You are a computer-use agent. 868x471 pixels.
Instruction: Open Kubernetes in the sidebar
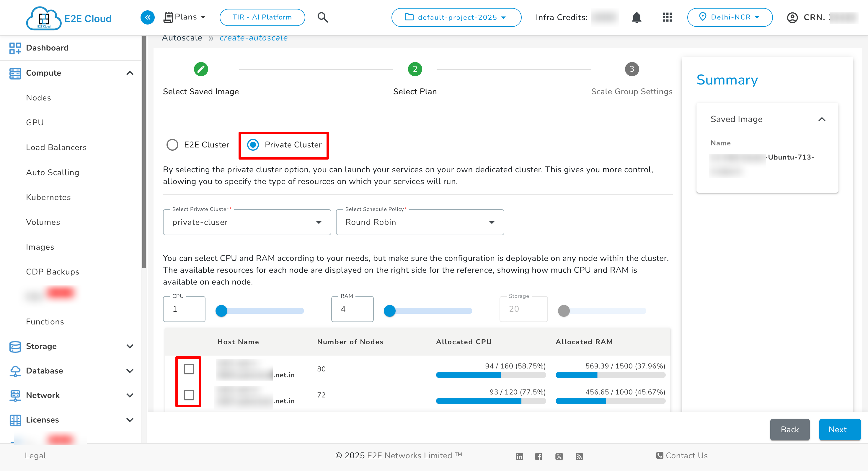(48, 197)
